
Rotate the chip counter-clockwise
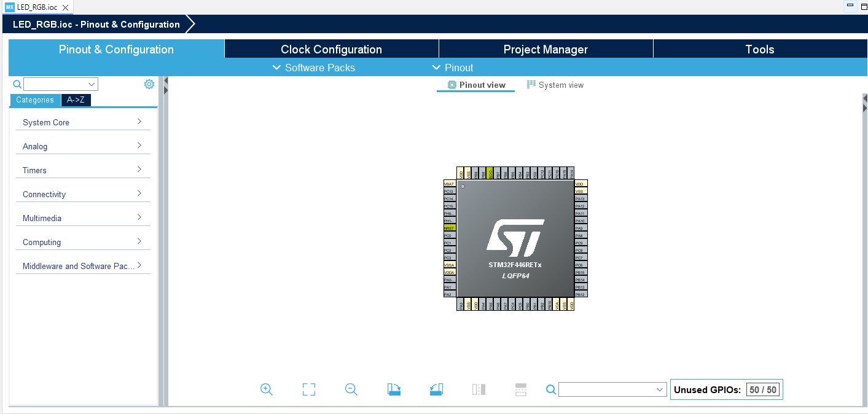pyautogui.click(x=436, y=389)
